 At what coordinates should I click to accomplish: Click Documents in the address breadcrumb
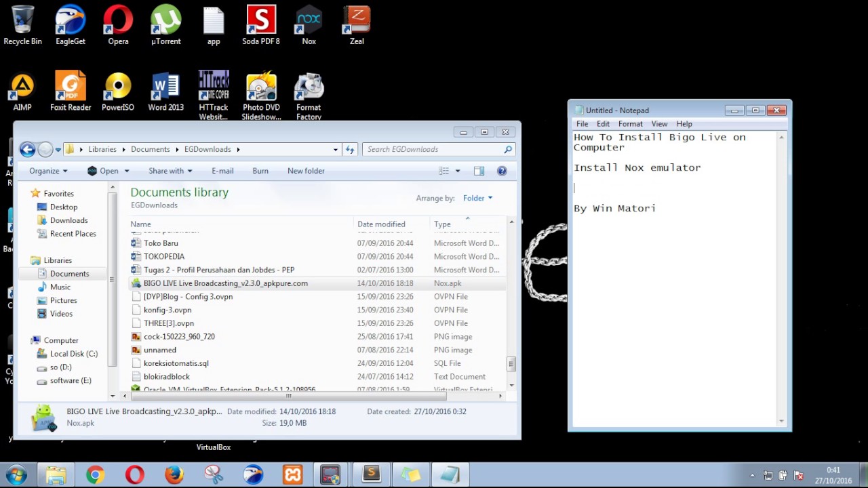pyautogui.click(x=151, y=149)
